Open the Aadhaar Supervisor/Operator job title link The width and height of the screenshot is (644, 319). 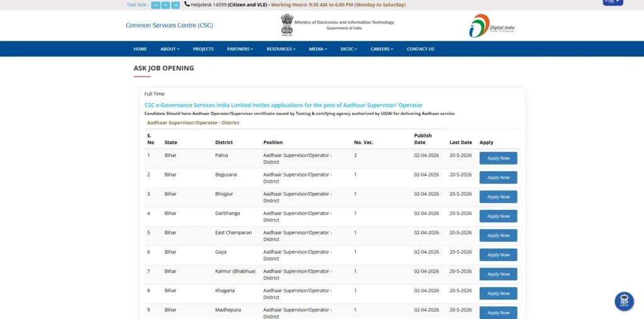pyautogui.click(x=284, y=105)
